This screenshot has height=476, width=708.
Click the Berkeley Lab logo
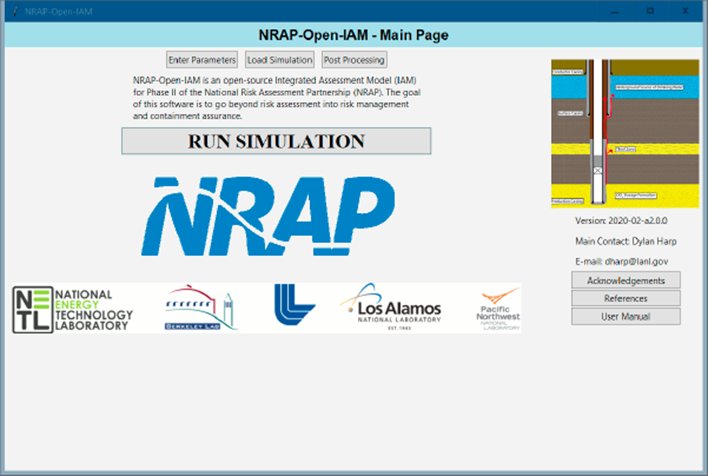click(201, 308)
